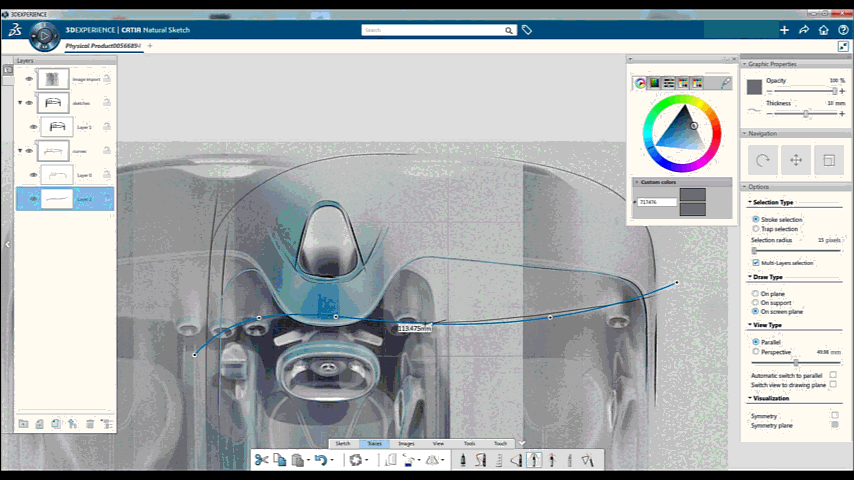Viewport: 854px width, 480px height.
Task: Select Stroke selection radio button
Action: pyautogui.click(x=756, y=219)
